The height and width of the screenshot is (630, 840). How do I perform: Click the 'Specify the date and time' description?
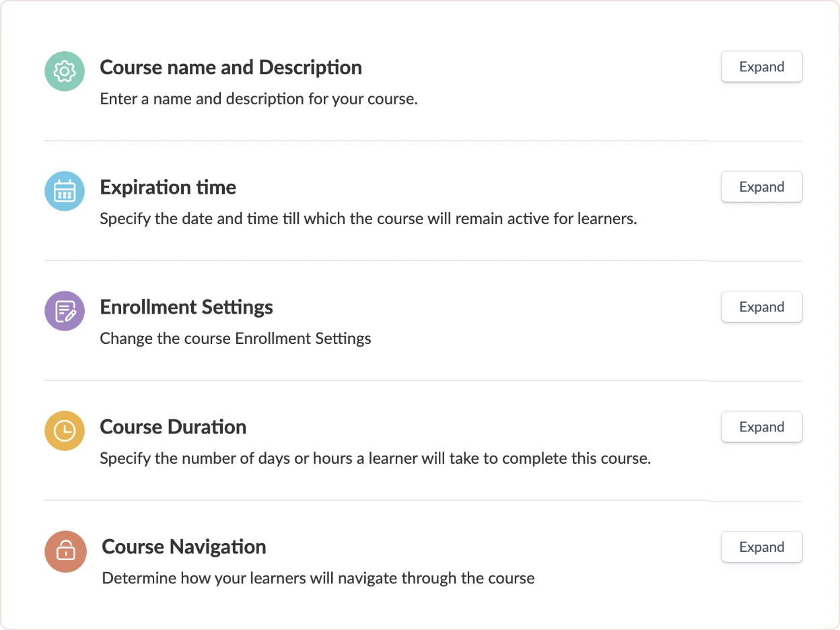[x=368, y=219]
